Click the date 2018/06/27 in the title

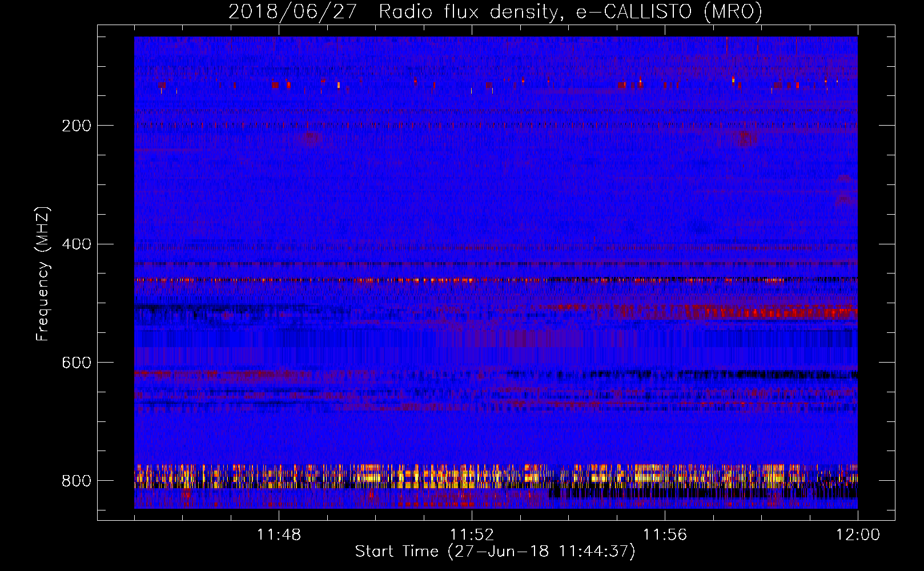coord(293,11)
